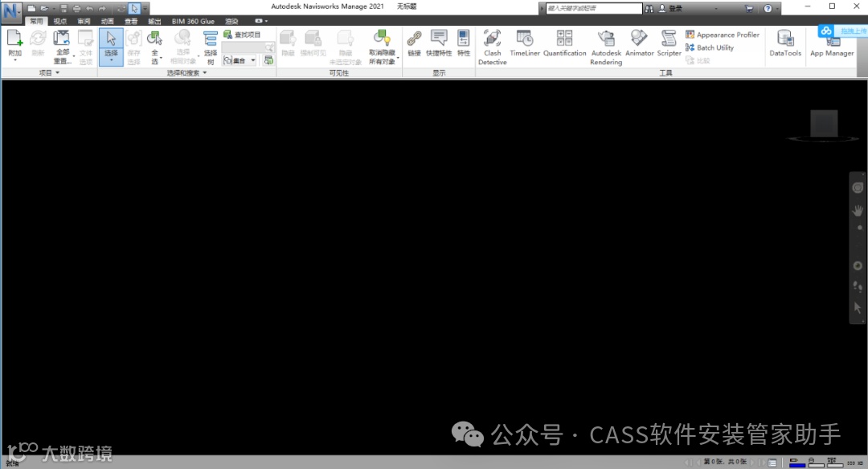Click the keyword search box in title bar

[x=594, y=8]
